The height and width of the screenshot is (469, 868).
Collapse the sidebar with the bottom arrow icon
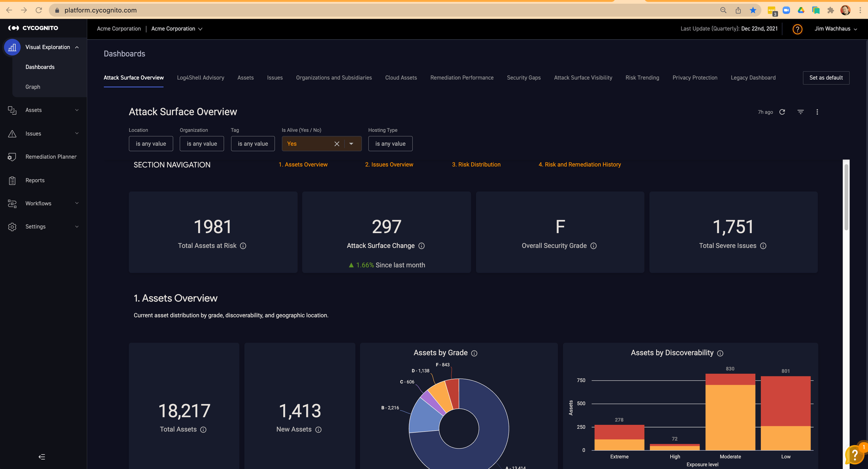click(x=42, y=457)
